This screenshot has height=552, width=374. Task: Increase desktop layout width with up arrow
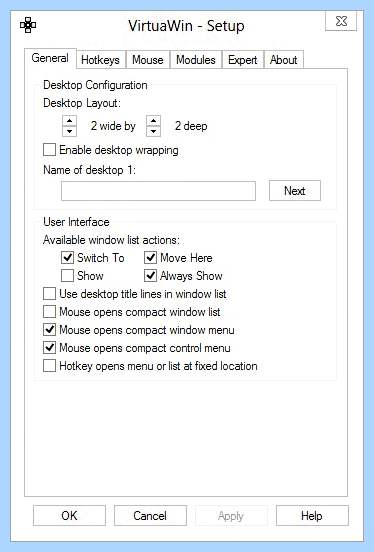pyautogui.click(x=70, y=121)
